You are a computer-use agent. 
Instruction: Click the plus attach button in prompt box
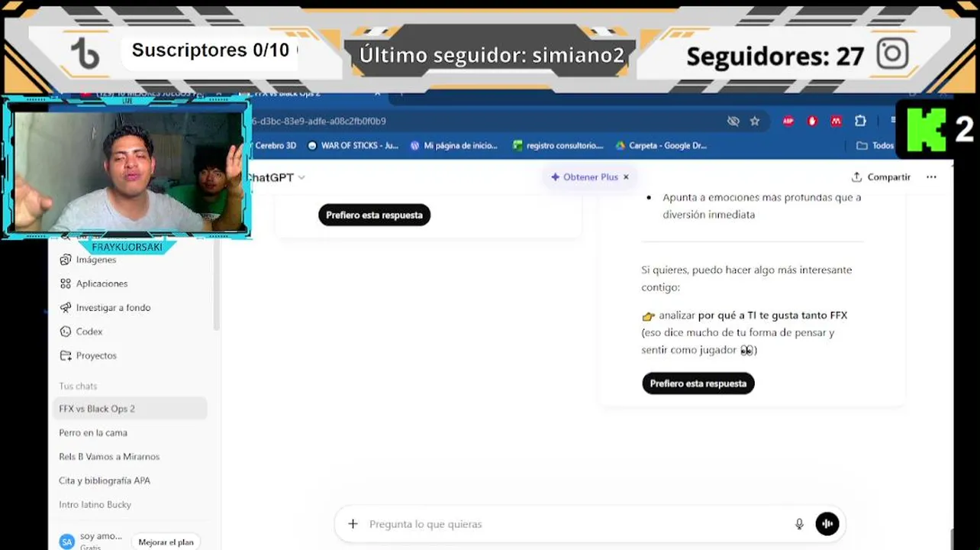click(353, 524)
